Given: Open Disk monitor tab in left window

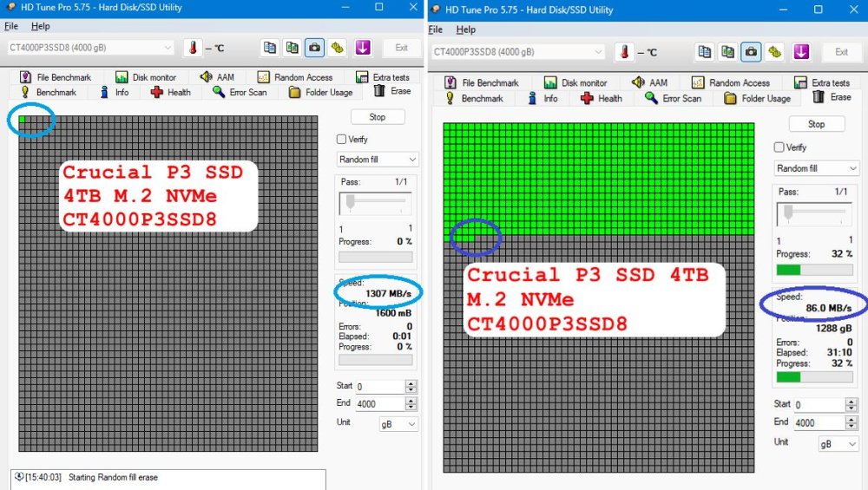Looking at the screenshot, I should tap(146, 77).
